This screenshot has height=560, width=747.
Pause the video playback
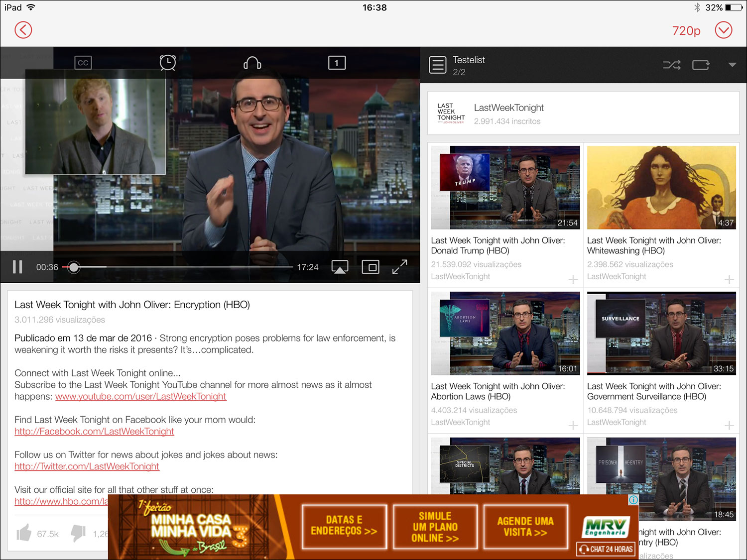17,267
